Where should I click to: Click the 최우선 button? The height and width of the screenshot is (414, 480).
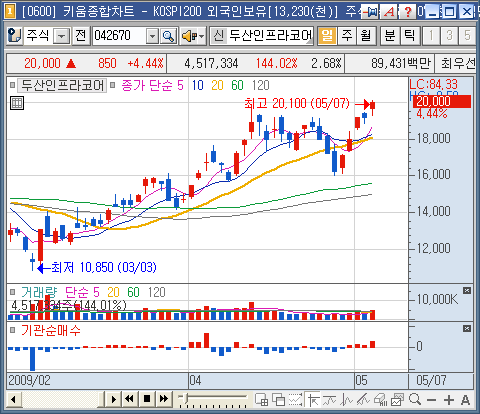point(457,63)
